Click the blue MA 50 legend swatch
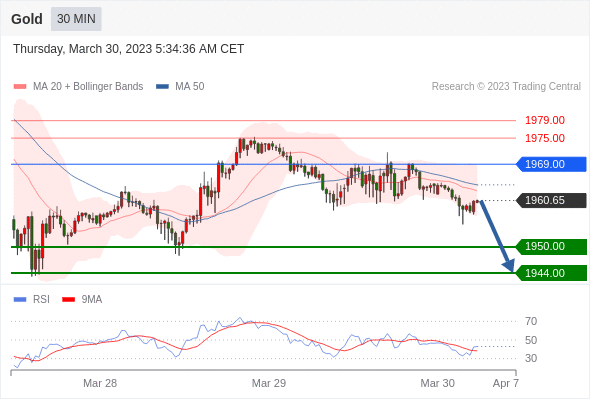 (163, 87)
